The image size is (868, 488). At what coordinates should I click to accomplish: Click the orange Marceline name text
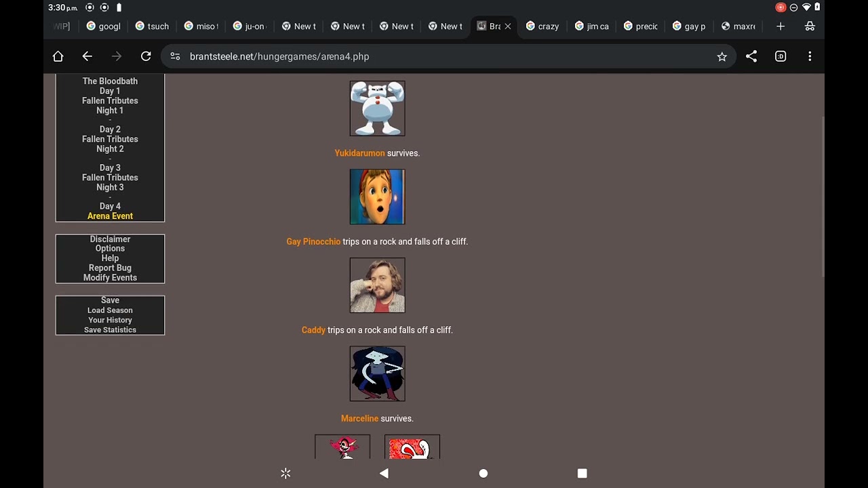click(359, 419)
